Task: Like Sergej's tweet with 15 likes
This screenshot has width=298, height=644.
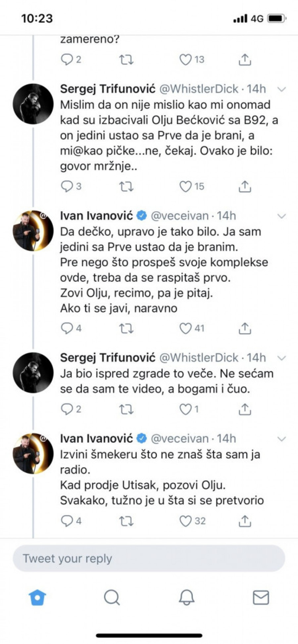Action: coord(185,187)
